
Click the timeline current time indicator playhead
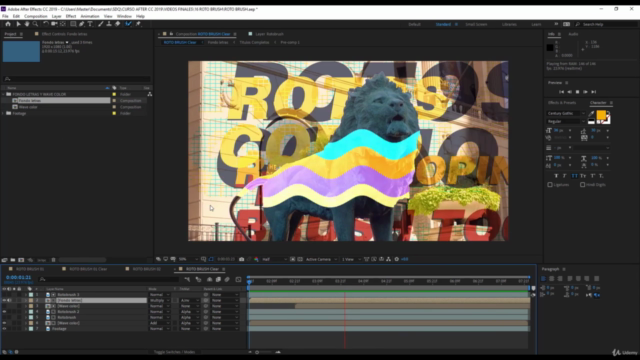(x=249, y=281)
